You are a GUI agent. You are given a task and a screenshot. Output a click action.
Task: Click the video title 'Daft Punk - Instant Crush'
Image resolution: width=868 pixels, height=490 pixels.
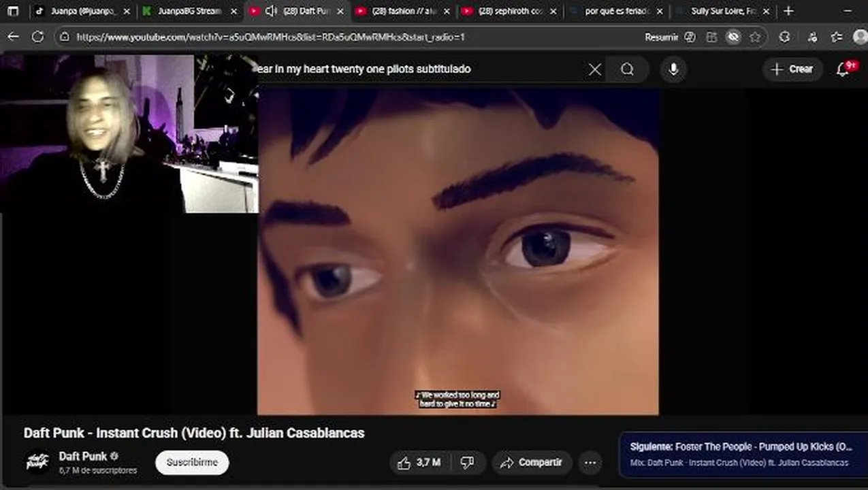(x=194, y=433)
